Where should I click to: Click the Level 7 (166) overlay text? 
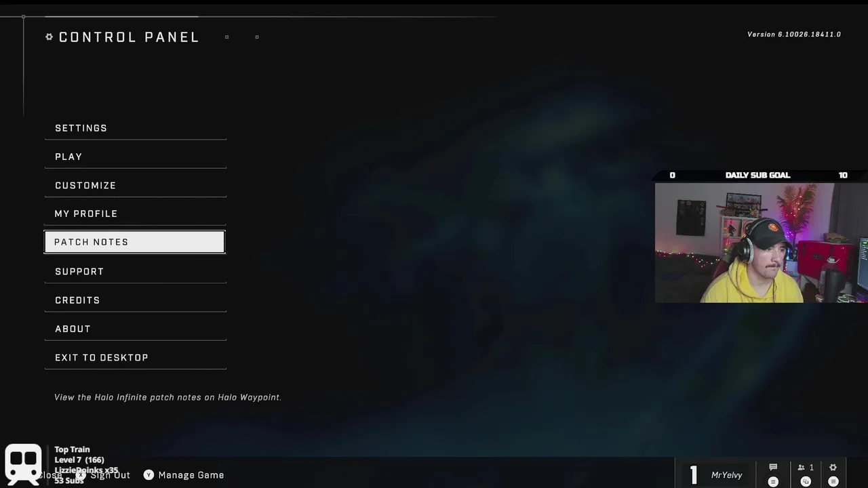(79, 460)
